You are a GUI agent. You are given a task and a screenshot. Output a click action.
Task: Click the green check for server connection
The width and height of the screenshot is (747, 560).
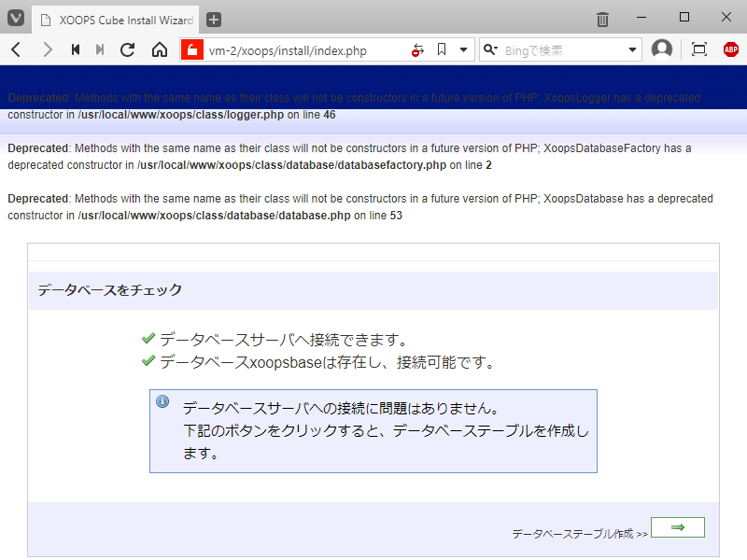tap(148, 338)
